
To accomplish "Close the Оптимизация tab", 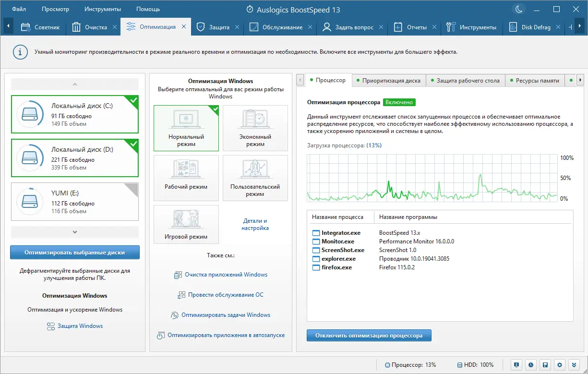I will coord(184,27).
